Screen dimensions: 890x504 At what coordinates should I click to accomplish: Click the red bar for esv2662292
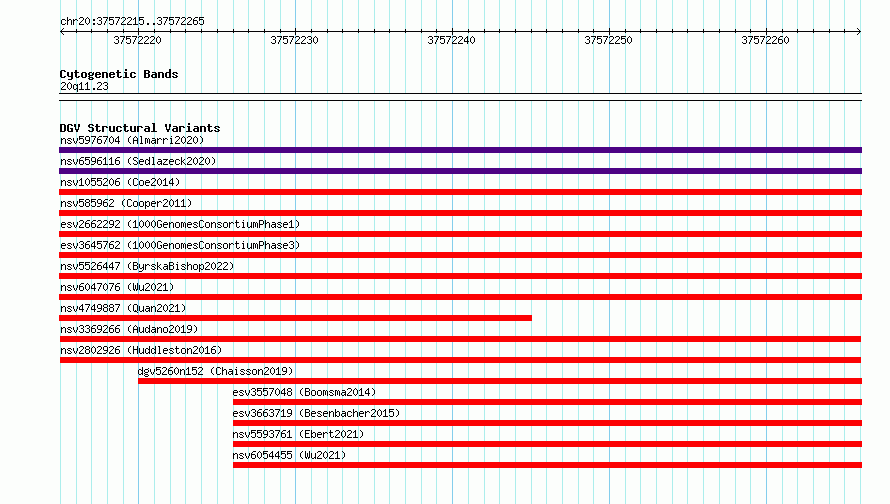460,234
